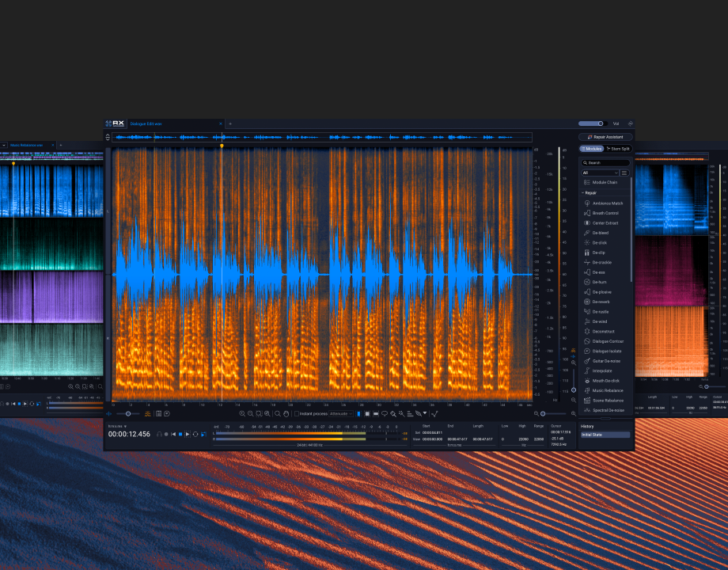Select the Lasso selection tool

[x=385, y=413]
